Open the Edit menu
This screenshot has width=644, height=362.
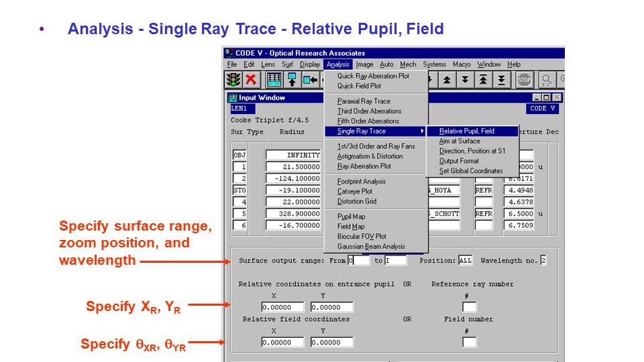pos(248,64)
